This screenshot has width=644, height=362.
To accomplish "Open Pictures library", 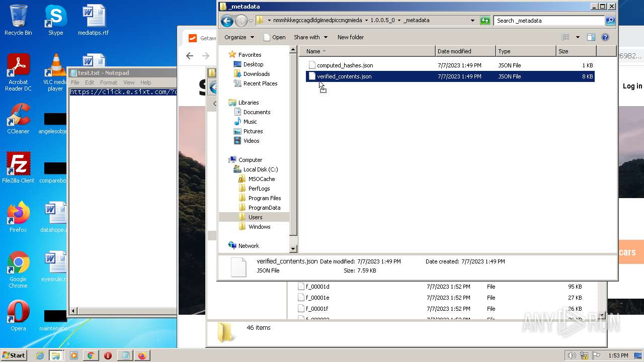I will [253, 131].
